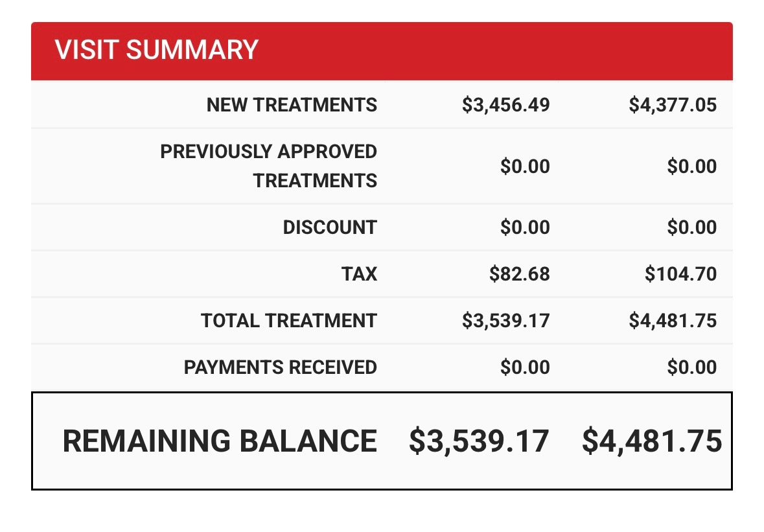Click $4,481.75 in the Total Treatment row

coord(673,321)
